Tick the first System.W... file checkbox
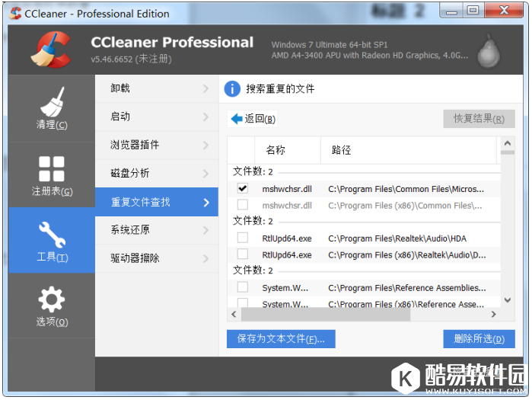 coord(242,288)
